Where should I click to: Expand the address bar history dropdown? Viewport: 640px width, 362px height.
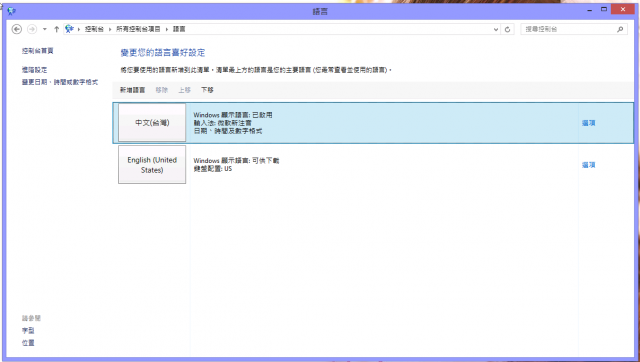[x=496, y=29]
